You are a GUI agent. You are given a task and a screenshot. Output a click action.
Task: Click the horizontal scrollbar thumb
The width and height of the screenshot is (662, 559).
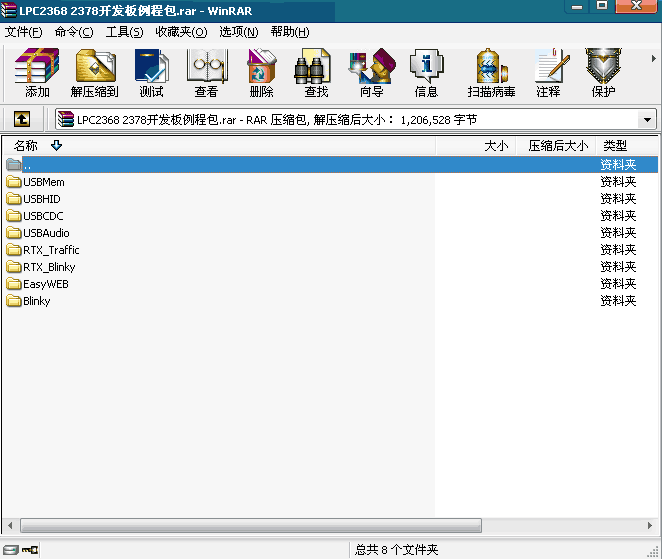(251, 526)
